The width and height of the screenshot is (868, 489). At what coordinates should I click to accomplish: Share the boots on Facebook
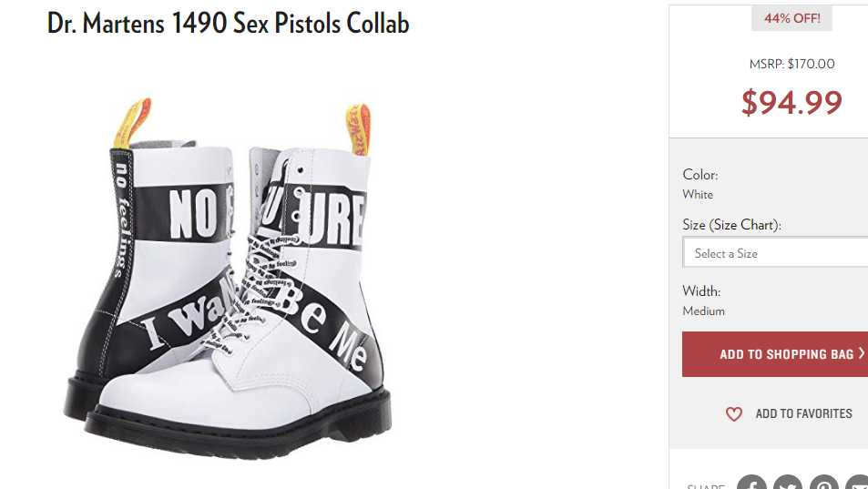point(751,482)
